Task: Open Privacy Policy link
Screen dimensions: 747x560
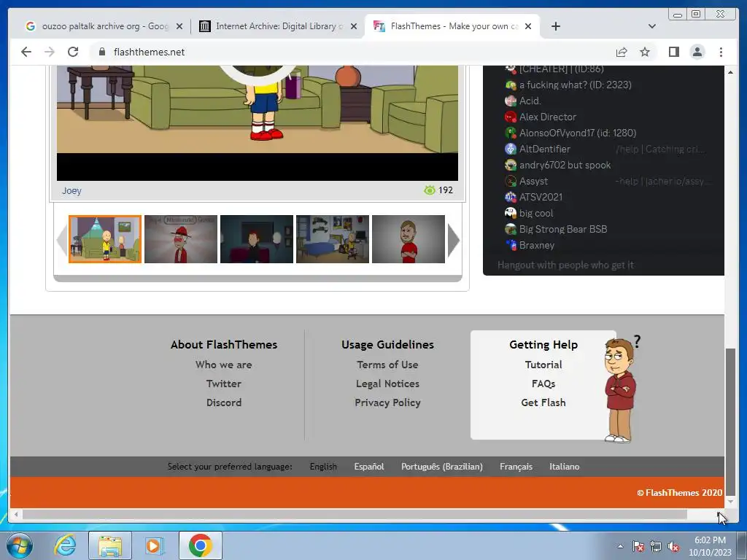Action: click(x=387, y=402)
